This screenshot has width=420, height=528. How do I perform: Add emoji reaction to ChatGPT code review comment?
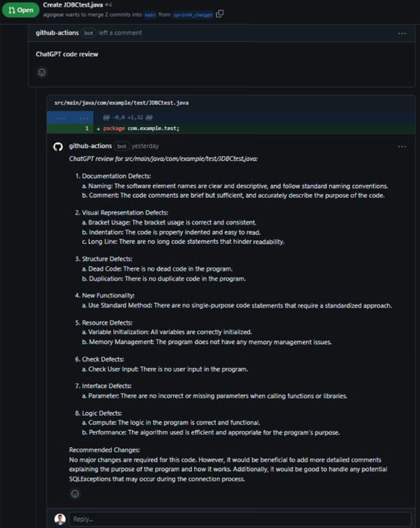coord(42,72)
